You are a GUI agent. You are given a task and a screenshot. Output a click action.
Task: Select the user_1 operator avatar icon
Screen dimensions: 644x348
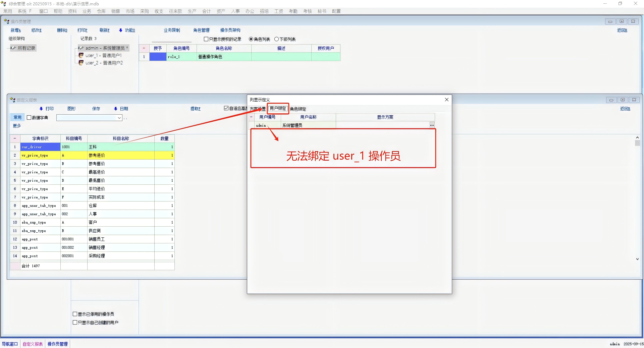[x=81, y=55]
